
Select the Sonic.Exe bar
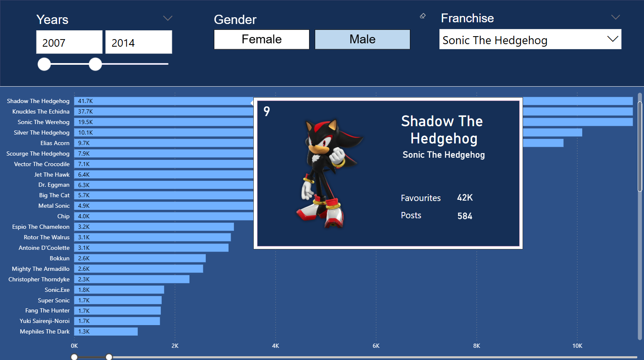tap(119, 290)
